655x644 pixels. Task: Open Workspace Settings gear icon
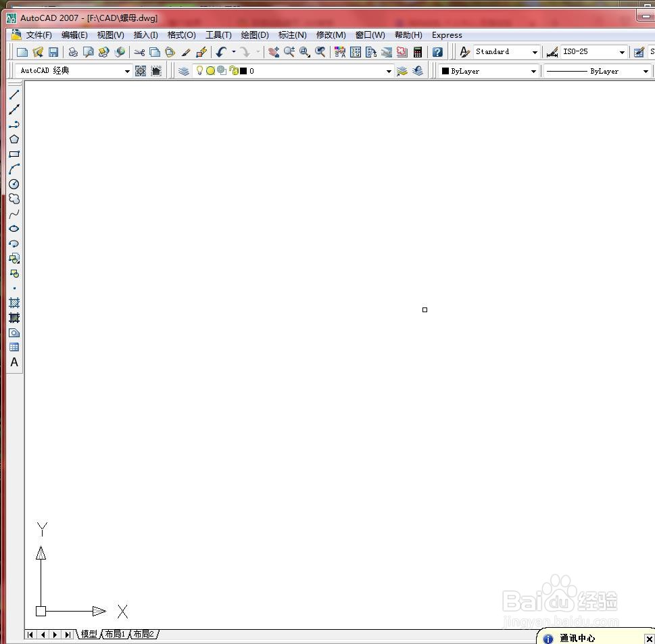(141, 71)
